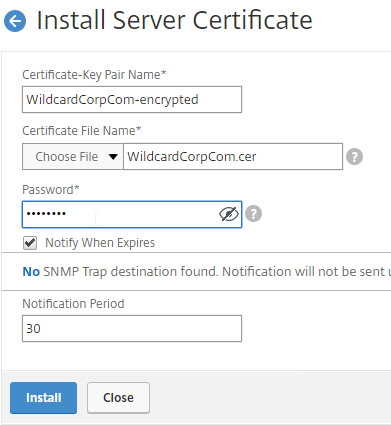Viewport: 391px width, 425px height.
Task: Click the Certificate-Key Pair Name label
Action: (x=94, y=75)
